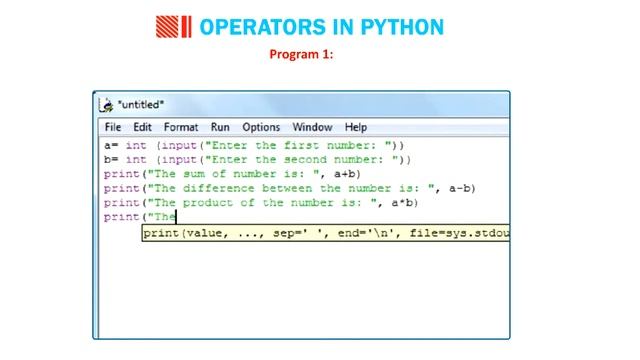Open the Format menu
Image resolution: width=640 pixels, height=360 pixels.
(181, 127)
